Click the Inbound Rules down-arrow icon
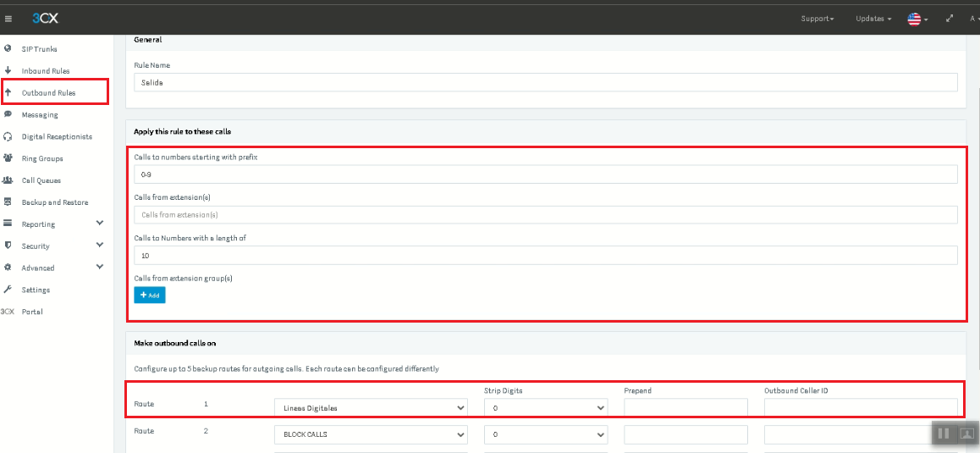The height and width of the screenshot is (453, 980). pyautogui.click(x=8, y=71)
